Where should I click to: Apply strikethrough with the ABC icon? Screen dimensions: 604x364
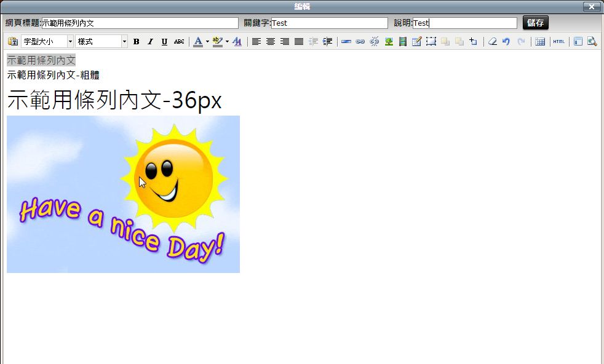179,42
